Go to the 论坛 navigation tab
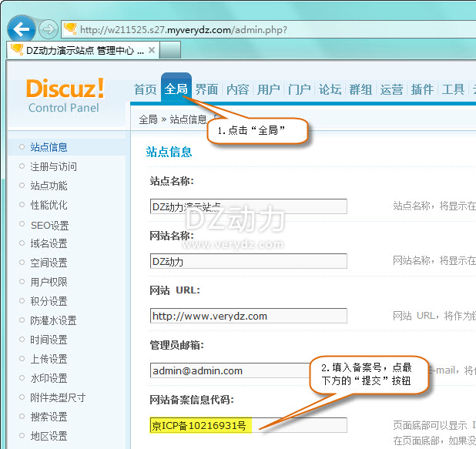 click(330, 89)
